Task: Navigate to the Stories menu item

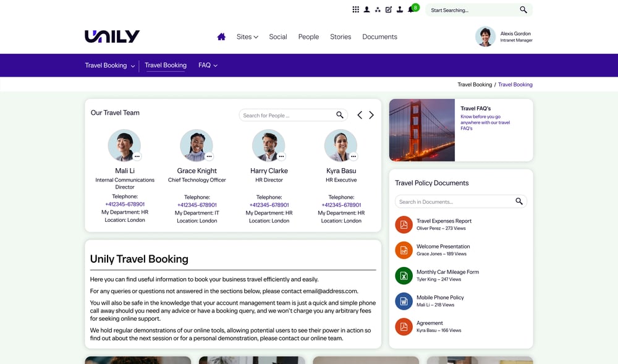Action: coord(341,36)
